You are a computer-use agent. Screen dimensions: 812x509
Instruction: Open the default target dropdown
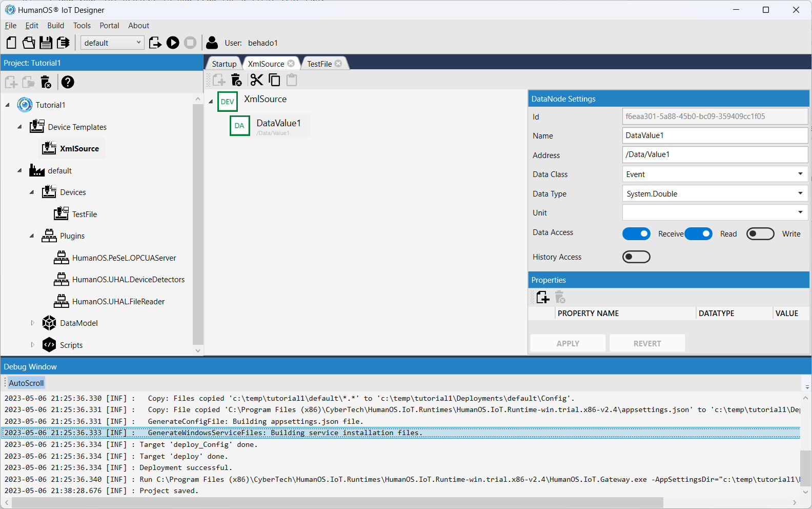112,43
